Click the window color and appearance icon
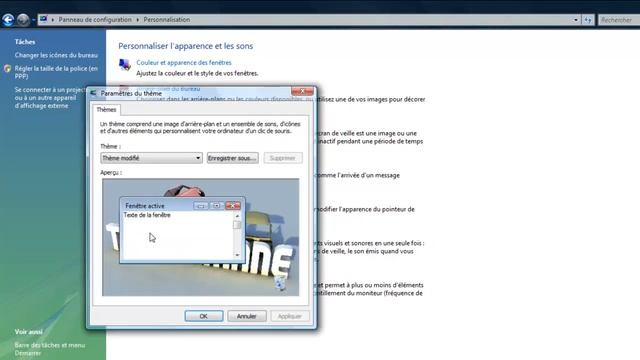This screenshot has width=640, height=360. pyautogui.click(x=124, y=64)
